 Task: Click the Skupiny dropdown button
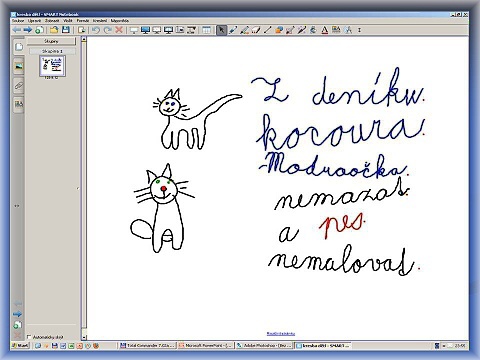pyautogui.click(x=51, y=41)
